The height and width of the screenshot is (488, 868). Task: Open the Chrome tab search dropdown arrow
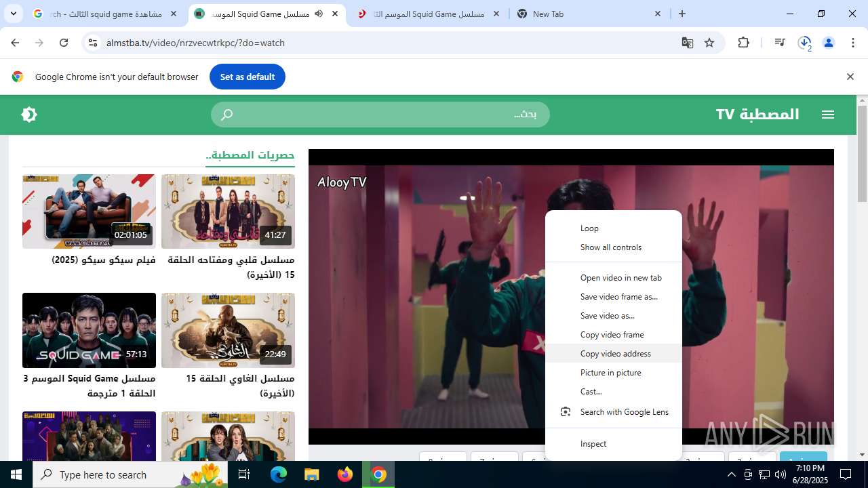14,14
